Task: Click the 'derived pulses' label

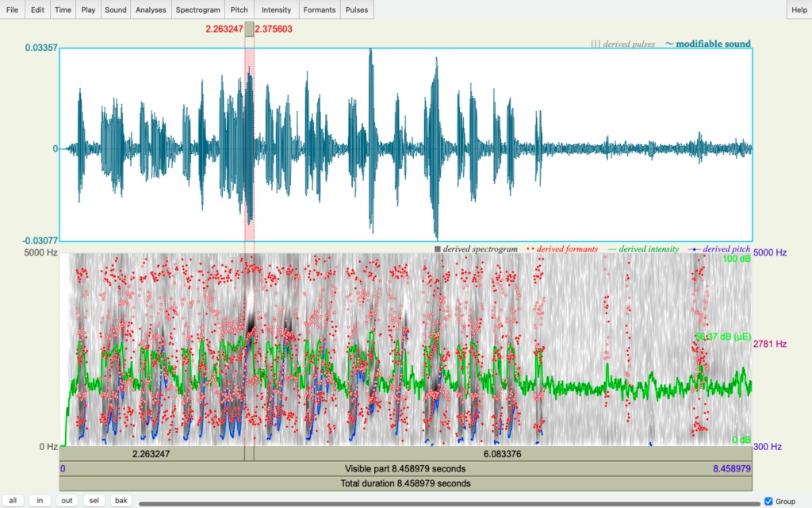Action: point(629,44)
